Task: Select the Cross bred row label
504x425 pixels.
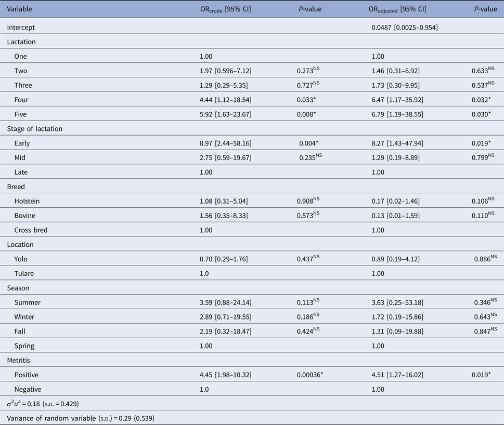Action: click(31, 230)
